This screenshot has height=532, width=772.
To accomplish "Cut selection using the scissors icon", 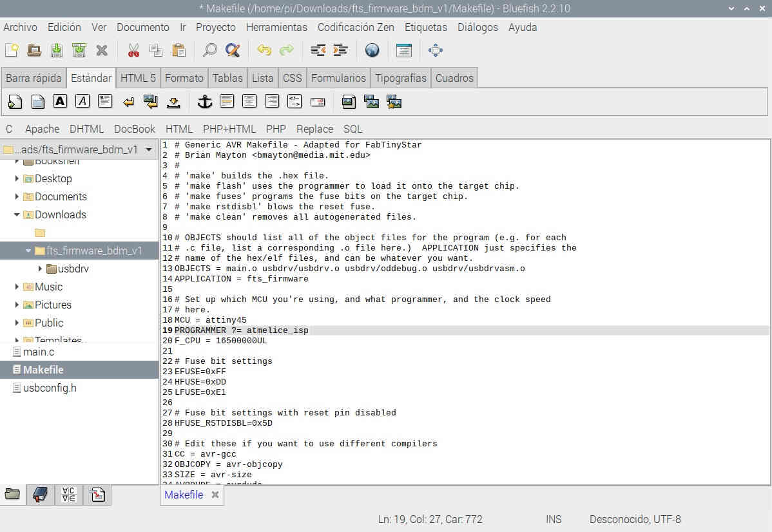I will click(133, 50).
